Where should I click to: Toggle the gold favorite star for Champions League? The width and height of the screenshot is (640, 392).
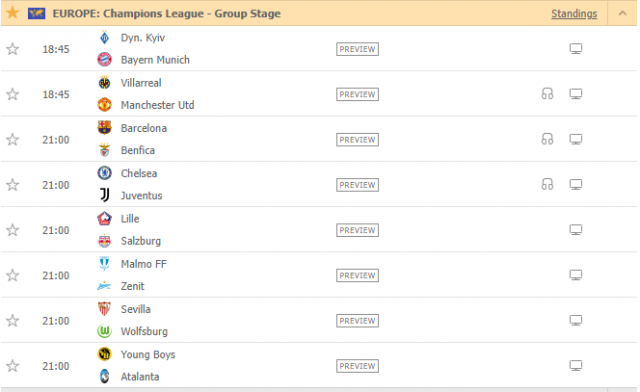(13, 13)
